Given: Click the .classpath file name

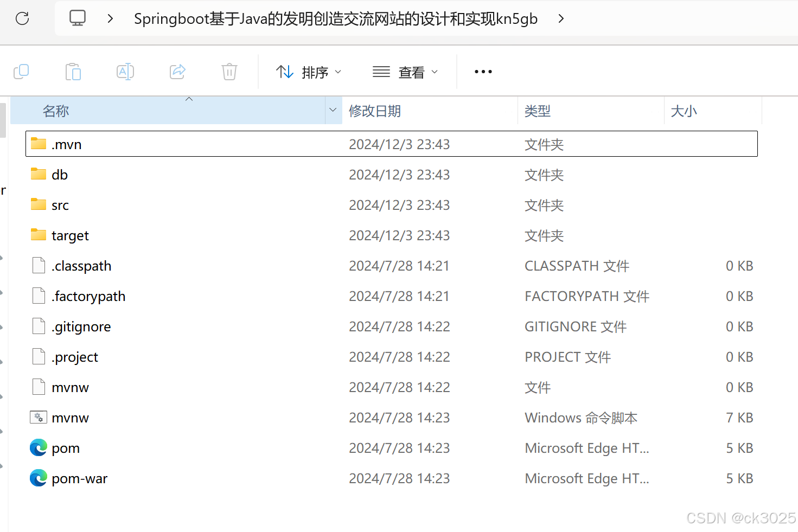Looking at the screenshot, I should [81, 266].
